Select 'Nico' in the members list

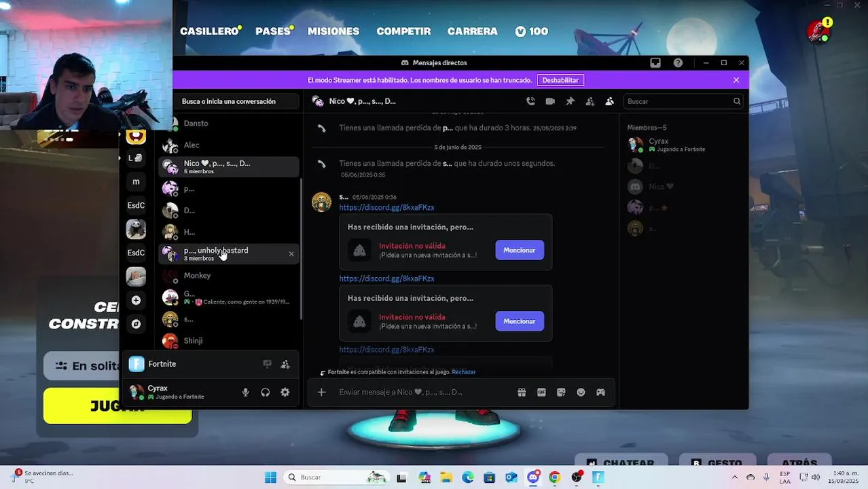[683, 186]
